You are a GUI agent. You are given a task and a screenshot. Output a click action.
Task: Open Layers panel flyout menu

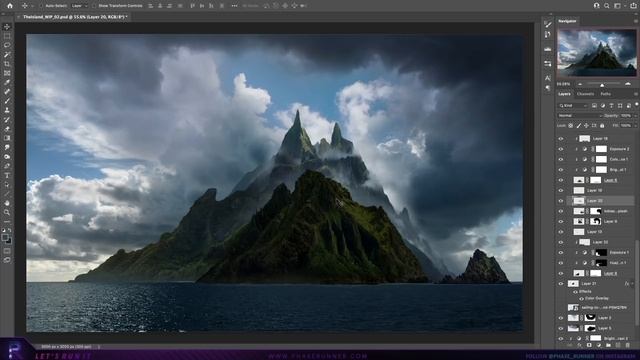(636, 94)
